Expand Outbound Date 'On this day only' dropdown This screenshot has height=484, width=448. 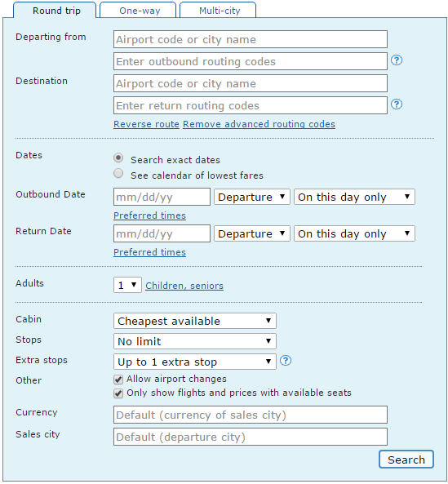click(x=354, y=197)
